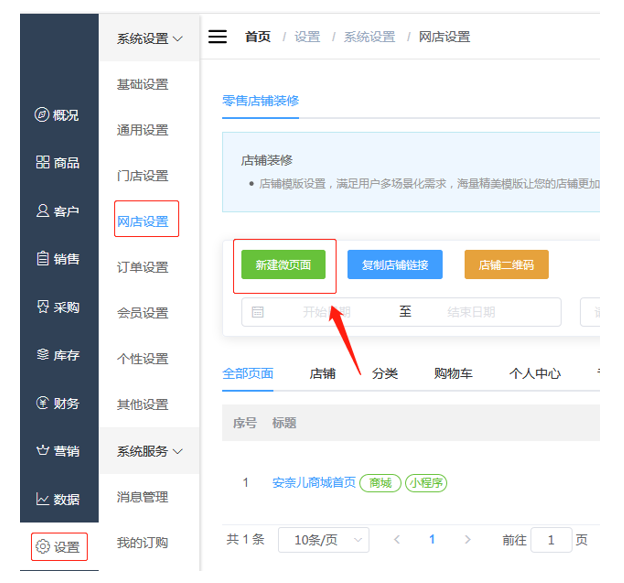Click the 小程序 tag
The width and height of the screenshot is (624, 583).
point(426,483)
